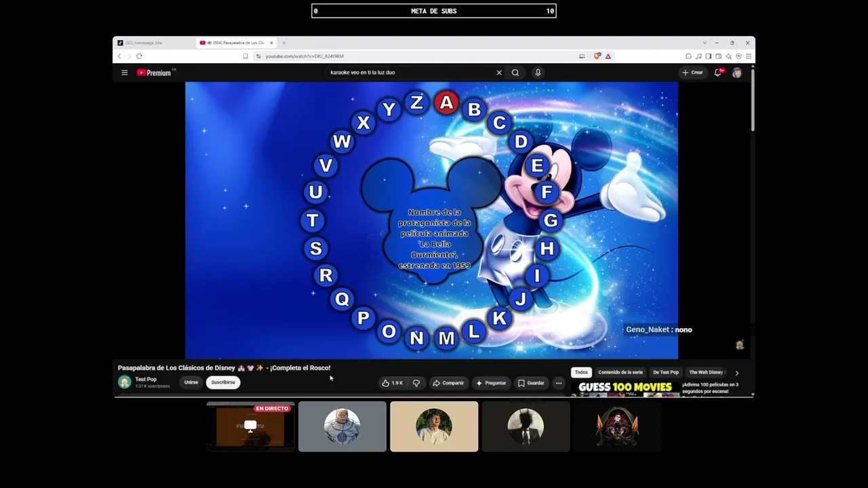Click the YouTube search input field
Viewport: 868px width, 488px height.
click(x=412, y=73)
